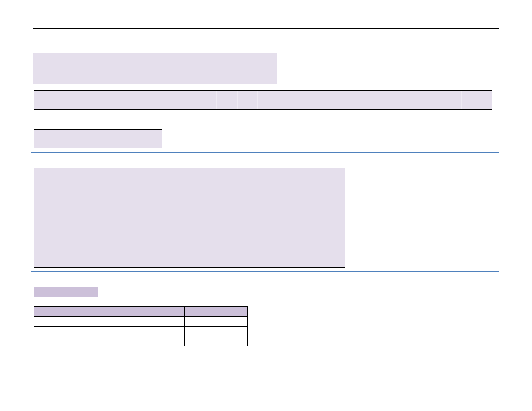Select the widest first cell of lavender row
The height and width of the screenshot is (411, 532).
pyautogui.click(x=125, y=100)
